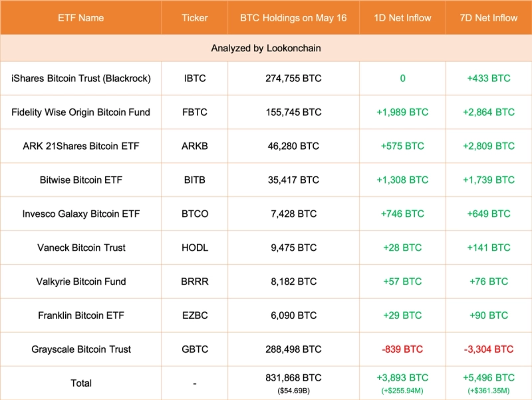Image resolution: width=532 pixels, height=400 pixels.
Task: Click the GBTC ticker cell
Action: (195, 350)
